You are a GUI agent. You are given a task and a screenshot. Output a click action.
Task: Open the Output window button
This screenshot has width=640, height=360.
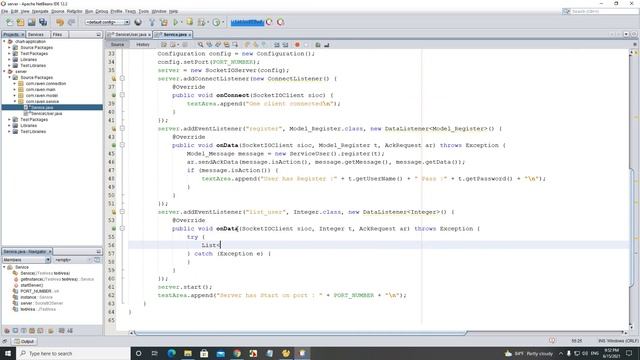(24, 341)
